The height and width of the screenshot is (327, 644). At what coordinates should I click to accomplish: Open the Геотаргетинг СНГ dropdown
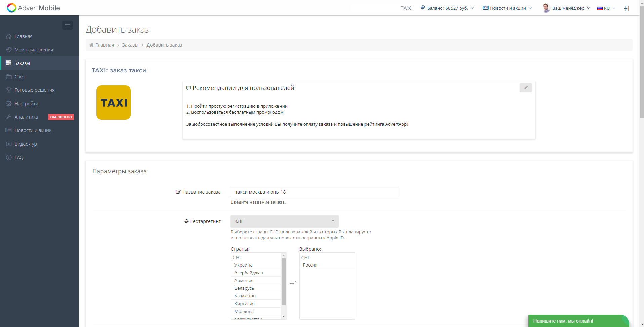[x=285, y=221]
